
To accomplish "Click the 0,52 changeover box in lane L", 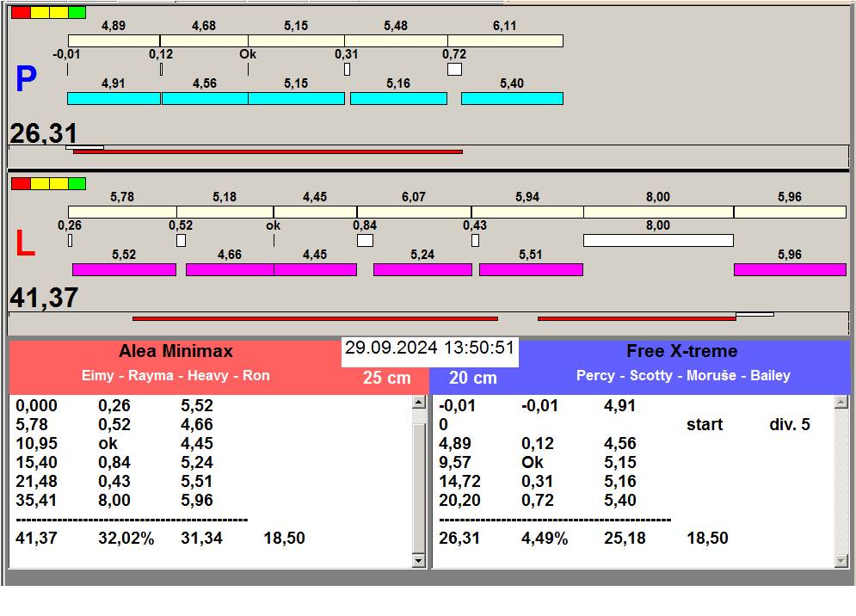I will pos(182,240).
